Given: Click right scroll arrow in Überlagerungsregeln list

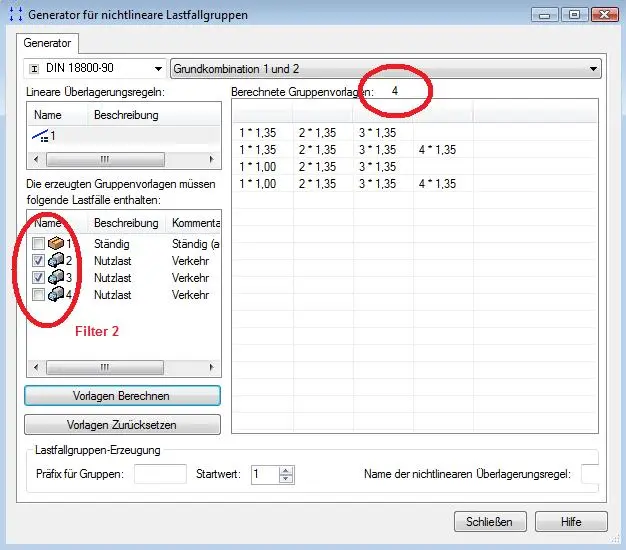Looking at the screenshot, I should pyautogui.click(x=212, y=160).
